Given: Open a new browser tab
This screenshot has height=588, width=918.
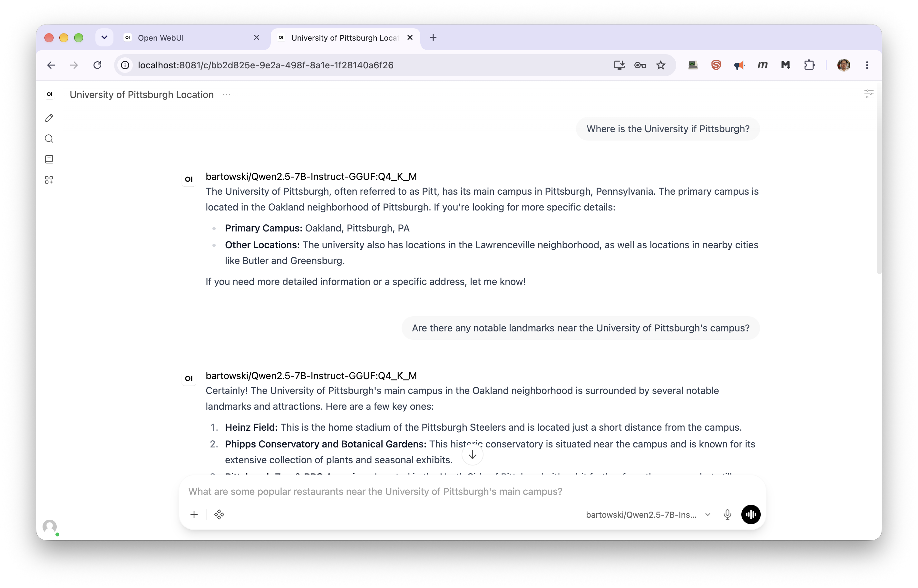Looking at the screenshot, I should click(x=433, y=37).
